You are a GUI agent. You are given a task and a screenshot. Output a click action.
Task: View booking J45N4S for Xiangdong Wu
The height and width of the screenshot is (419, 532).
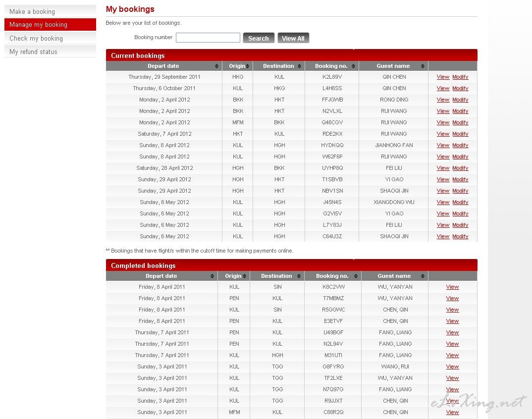[443, 202]
